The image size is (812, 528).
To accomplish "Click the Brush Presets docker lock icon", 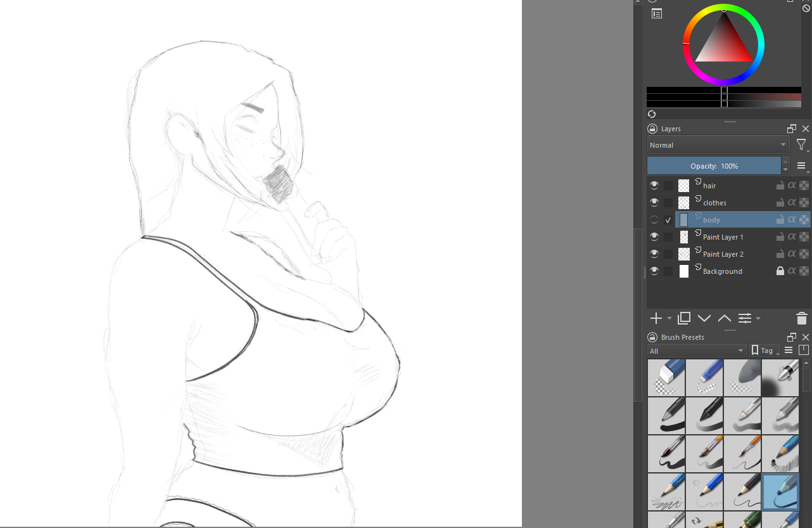I will (x=652, y=337).
